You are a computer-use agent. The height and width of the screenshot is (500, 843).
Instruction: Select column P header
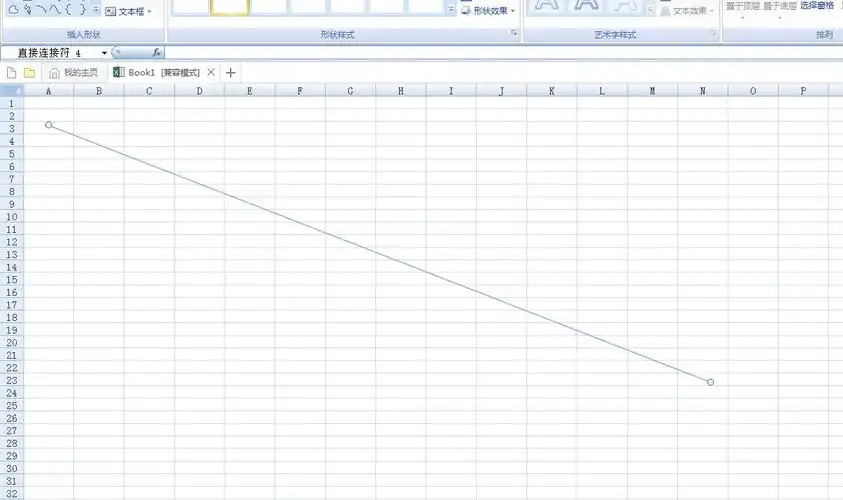tap(803, 91)
